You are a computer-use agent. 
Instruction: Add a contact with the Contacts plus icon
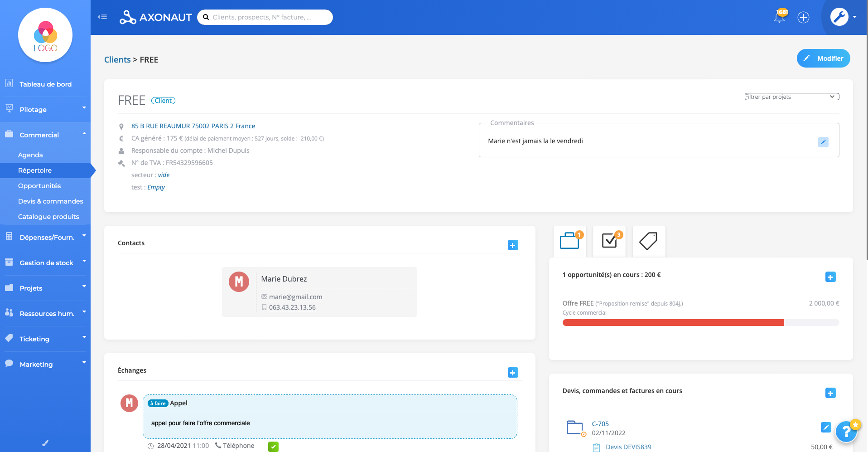click(513, 245)
